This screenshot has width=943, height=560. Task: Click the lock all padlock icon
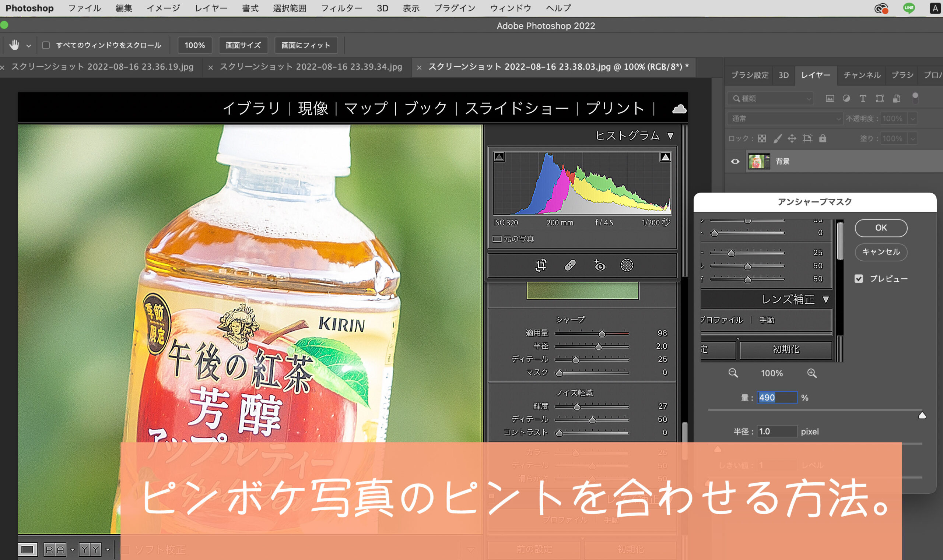click(x=823, y=138)
